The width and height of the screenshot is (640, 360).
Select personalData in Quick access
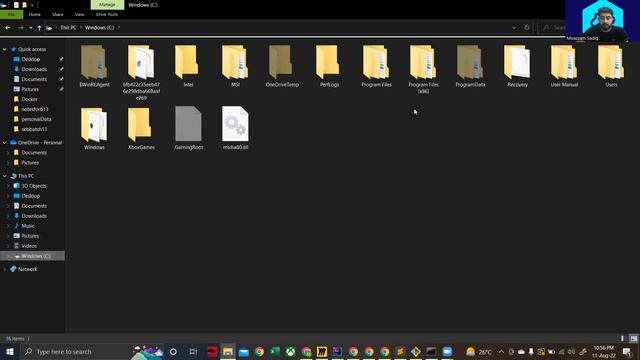pyautogui.click(x=36, y=119)
